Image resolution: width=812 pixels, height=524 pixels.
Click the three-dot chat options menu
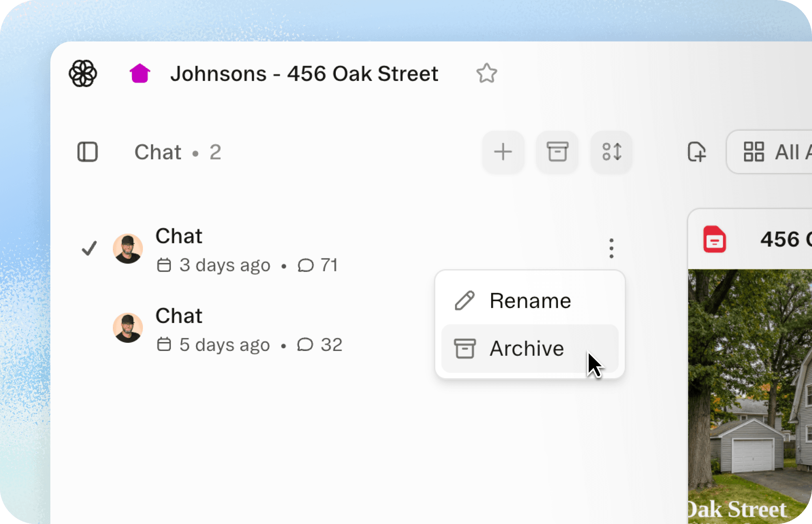pyautogui.click(x=611, y=248)
